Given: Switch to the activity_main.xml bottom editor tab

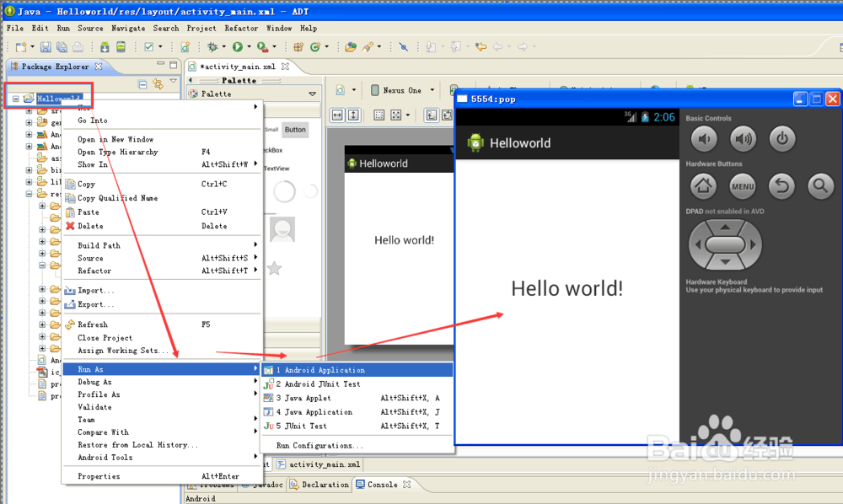Looking at the screenshot, I should tap(319, 464).
